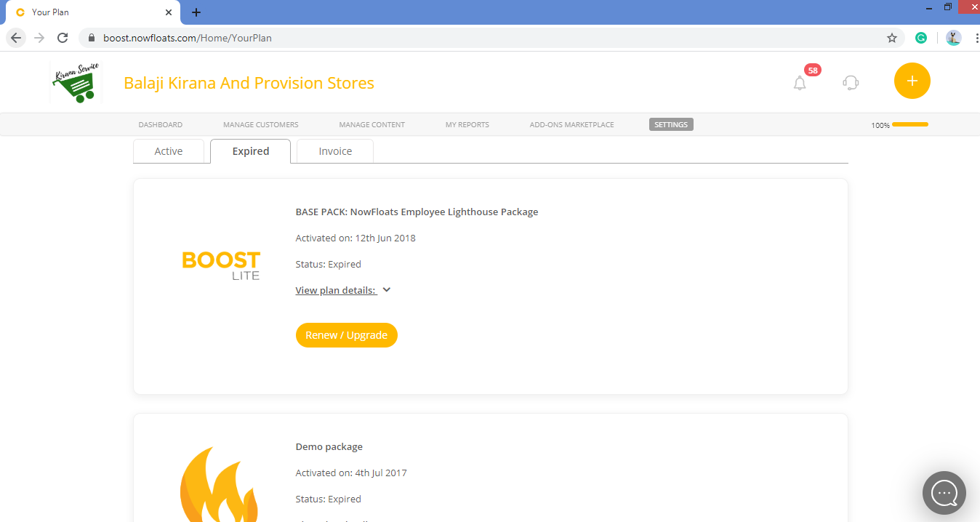Click the browser profile avatar
Image resolution: width=980 pixels, height=522 pixels.
(x=953, y=37)
